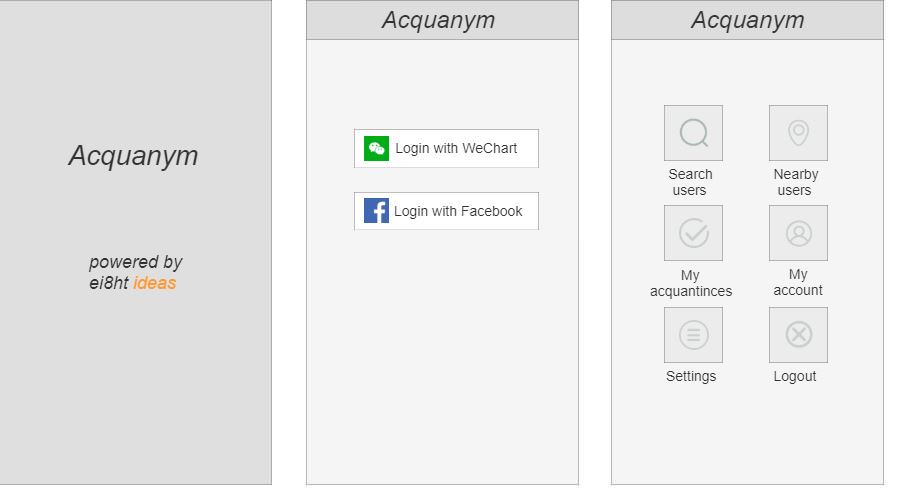904x491 pixels.
Task: Click the WeChat green logo icon
Action: pos(376,149)
